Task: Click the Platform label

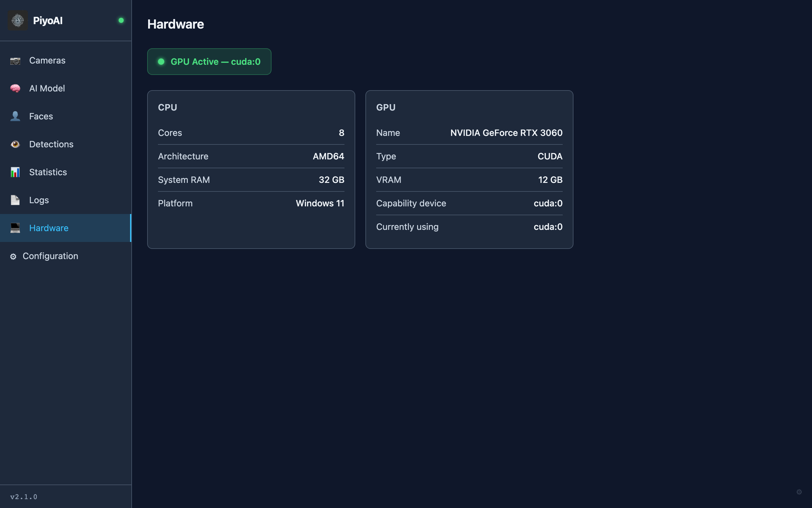Action: (x=175, y=203)
